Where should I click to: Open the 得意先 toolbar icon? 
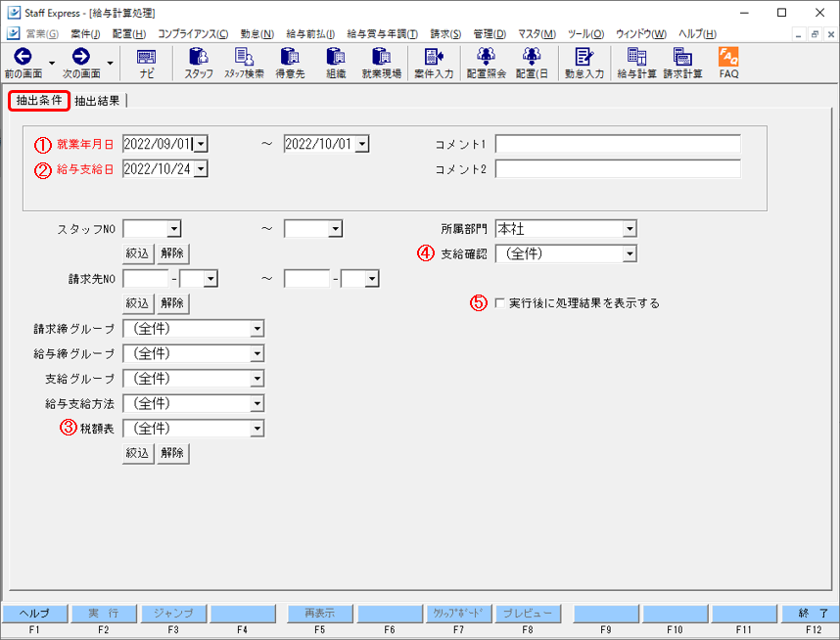click(290, 56)
